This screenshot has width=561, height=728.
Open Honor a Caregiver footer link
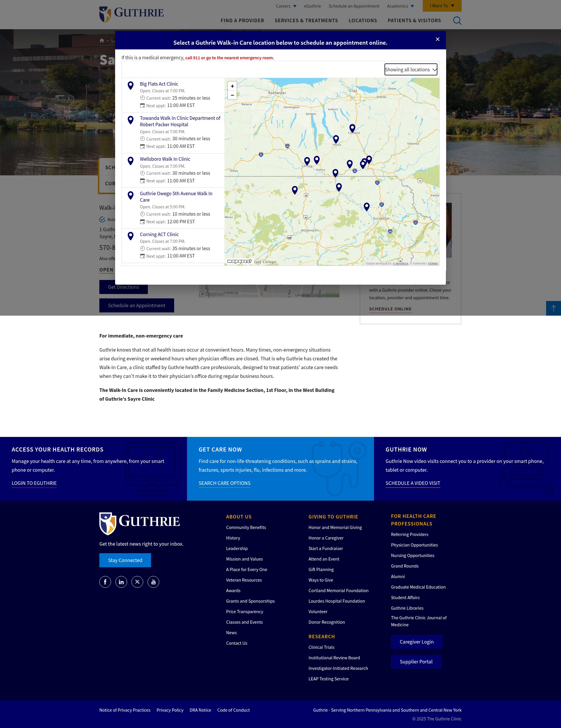point(326,538)
